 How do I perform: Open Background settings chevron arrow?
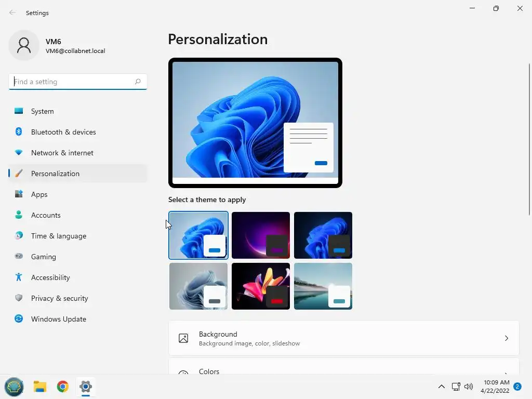click(x=506, y=338)
